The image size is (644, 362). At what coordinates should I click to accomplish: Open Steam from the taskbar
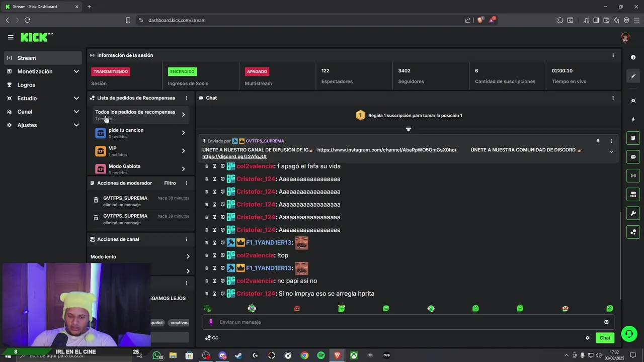pos(238,355)
